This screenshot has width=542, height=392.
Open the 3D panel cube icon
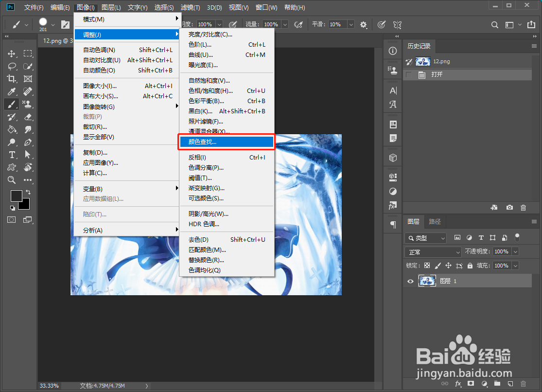(393, 158)
